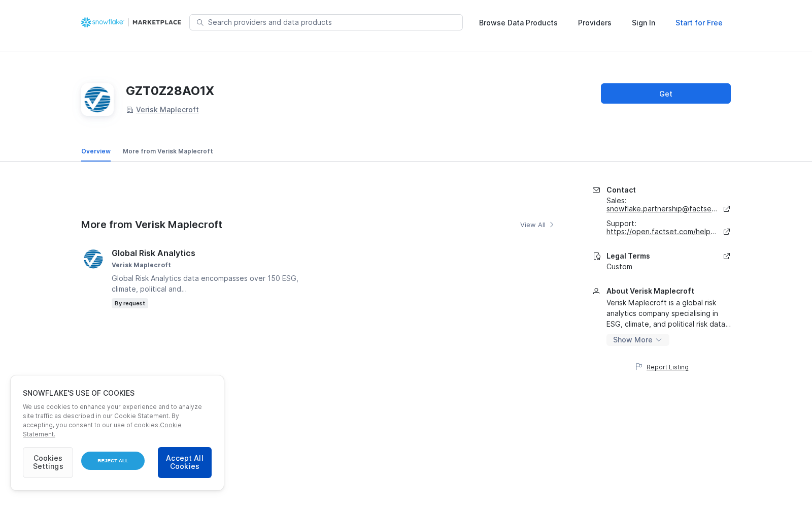
Task: Click the chevron next to View All
Action: (552, 225)
